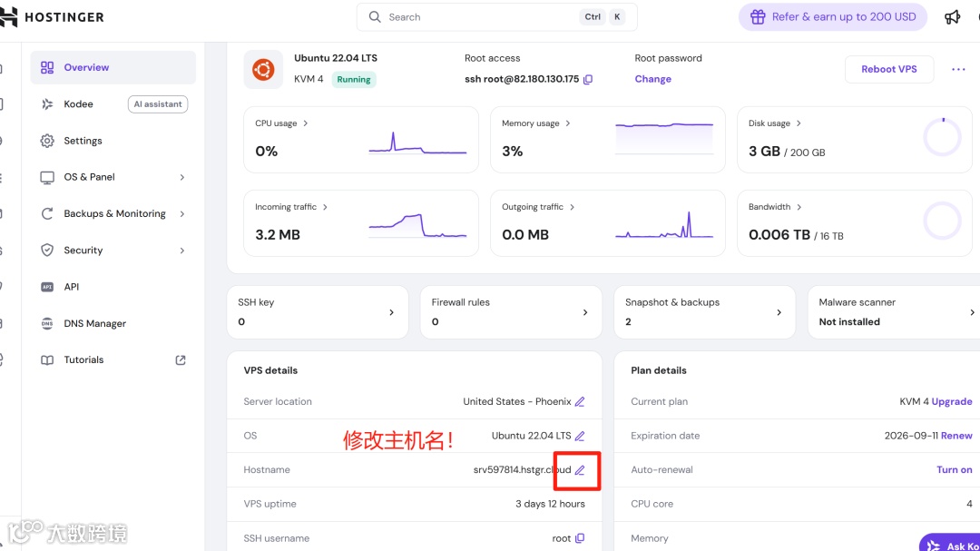
Task: Click the Disk usage ring chart
Action: coord(942,137)
